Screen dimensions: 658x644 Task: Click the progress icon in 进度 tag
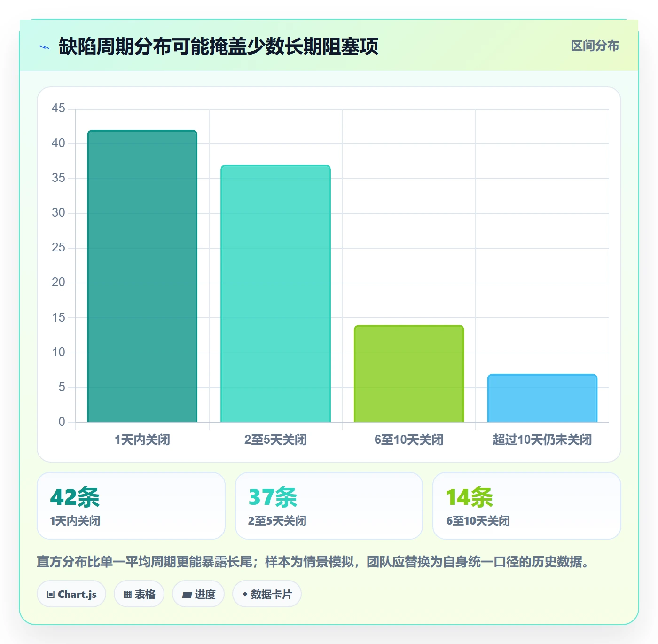tap(187, 595)
